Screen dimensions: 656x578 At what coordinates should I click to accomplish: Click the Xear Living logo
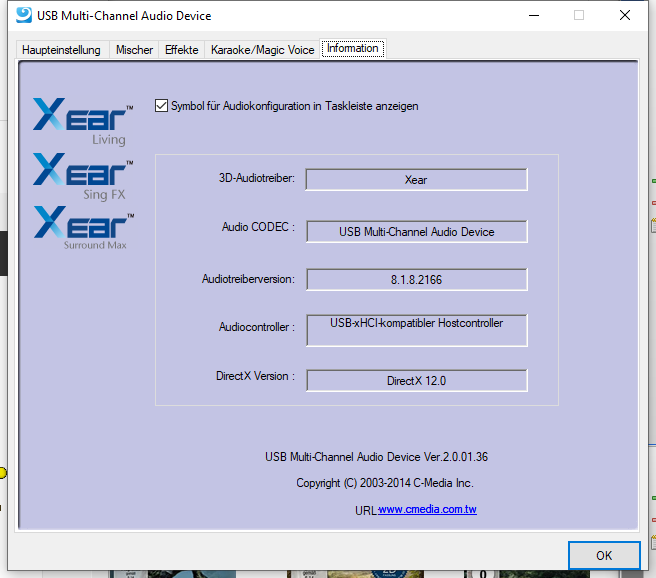(x=83, y=121)
